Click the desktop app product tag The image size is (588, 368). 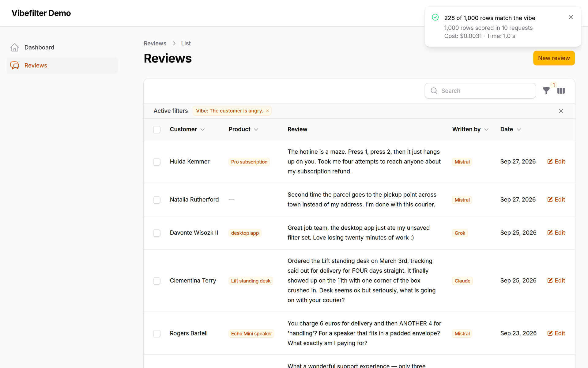coord(245,233)
